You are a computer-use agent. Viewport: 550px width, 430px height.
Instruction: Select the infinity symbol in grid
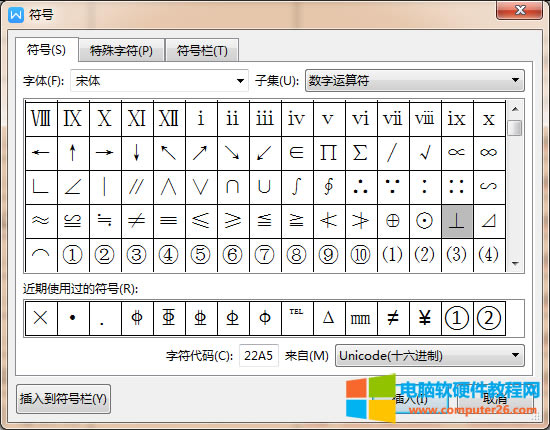pyautogui.click(x=489, y=153)
